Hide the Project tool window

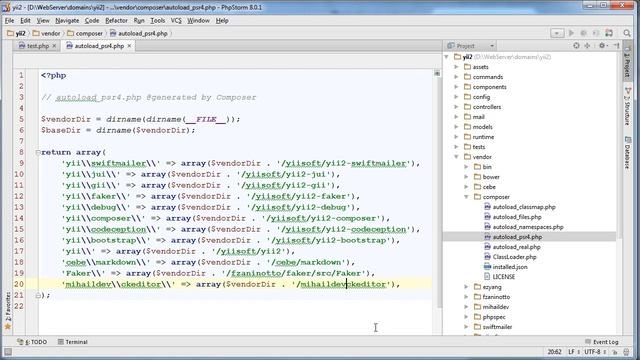[616, 46]
